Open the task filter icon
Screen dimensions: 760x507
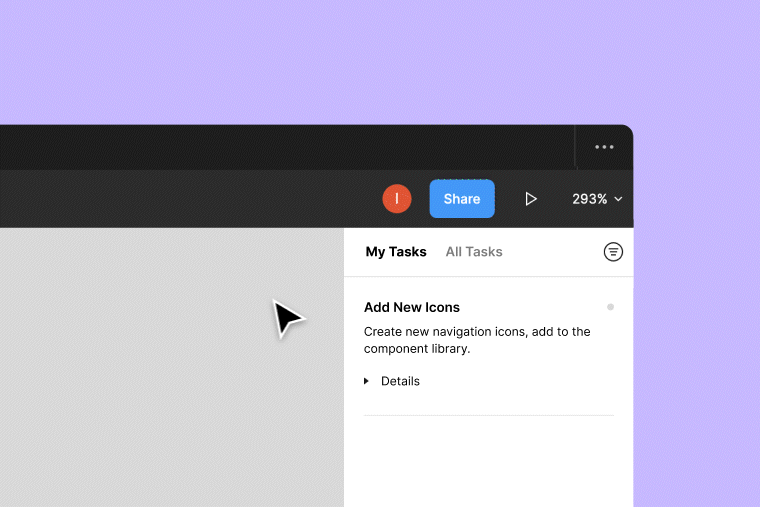point(613,252)
